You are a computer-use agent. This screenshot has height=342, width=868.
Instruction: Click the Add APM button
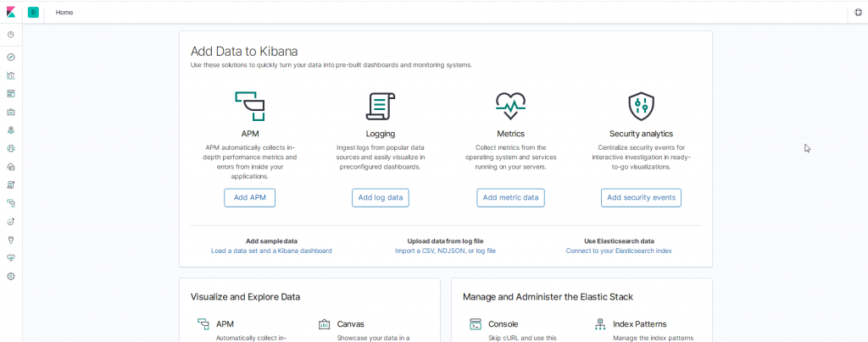tap(250, 198)
